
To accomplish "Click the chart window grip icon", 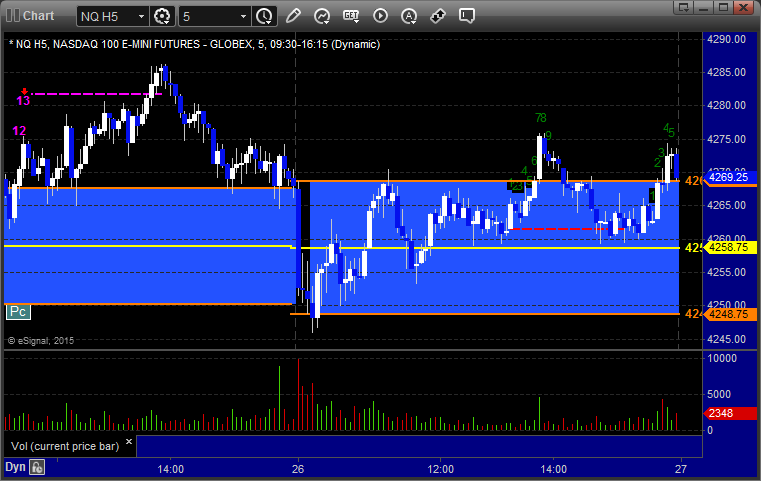I will pyautogui.click(x=13, y=16).
